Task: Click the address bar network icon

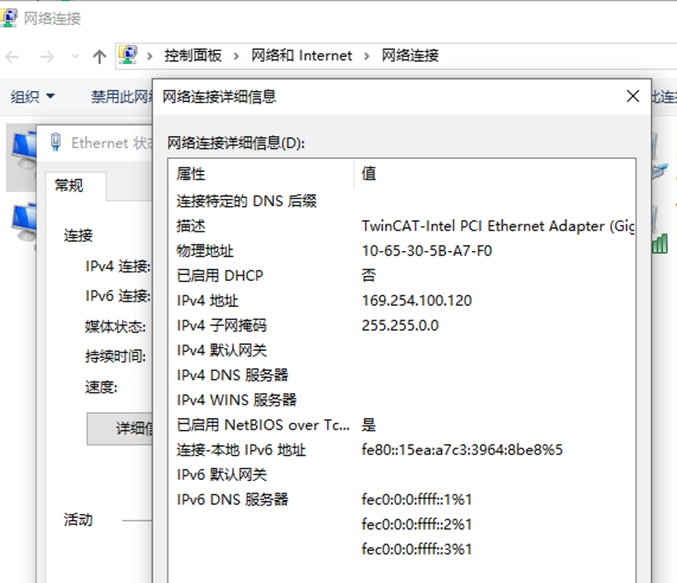Action: (x=128, y=55)
